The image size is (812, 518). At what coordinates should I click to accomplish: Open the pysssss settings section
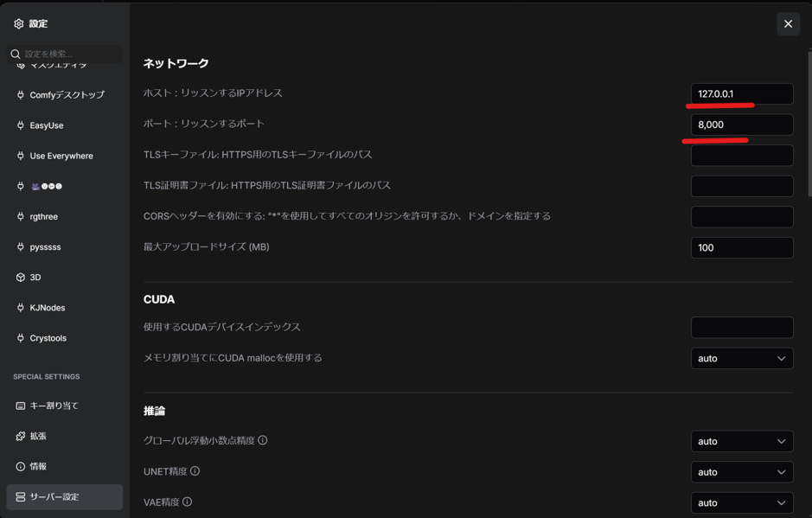tap(45, 247)
